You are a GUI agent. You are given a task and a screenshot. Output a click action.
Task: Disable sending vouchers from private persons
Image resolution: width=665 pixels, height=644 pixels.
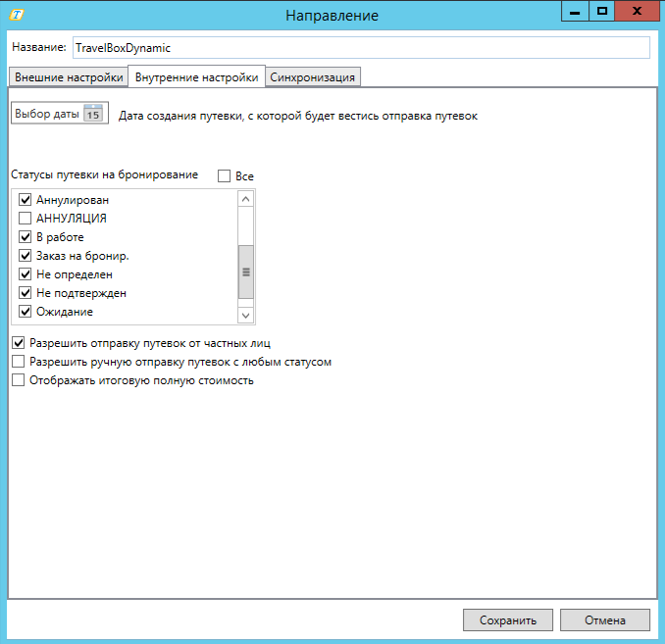pyautogui.click(x=19, y=343)
